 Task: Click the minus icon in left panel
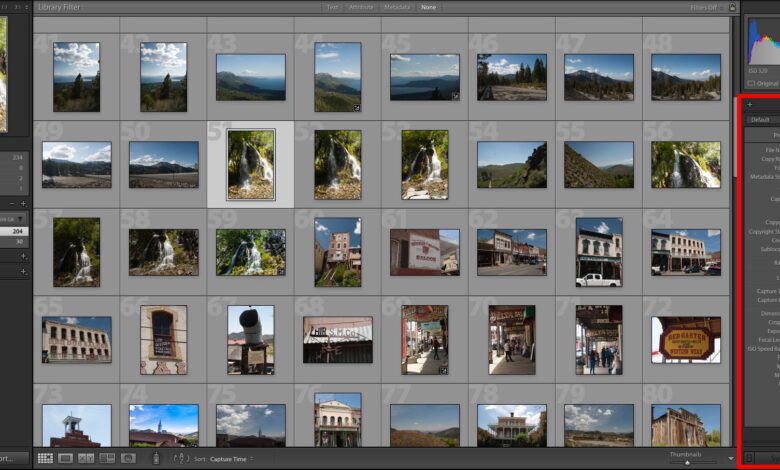coord(12,203)
